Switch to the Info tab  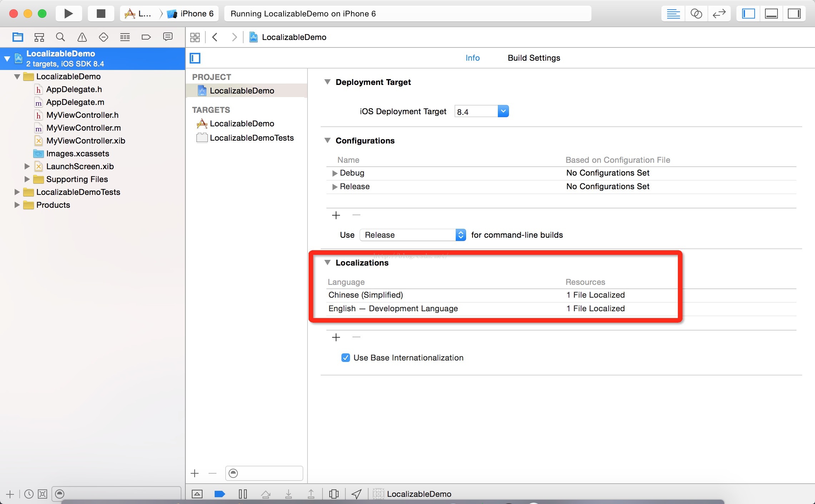pyautogui.click(x=472, y=58)
